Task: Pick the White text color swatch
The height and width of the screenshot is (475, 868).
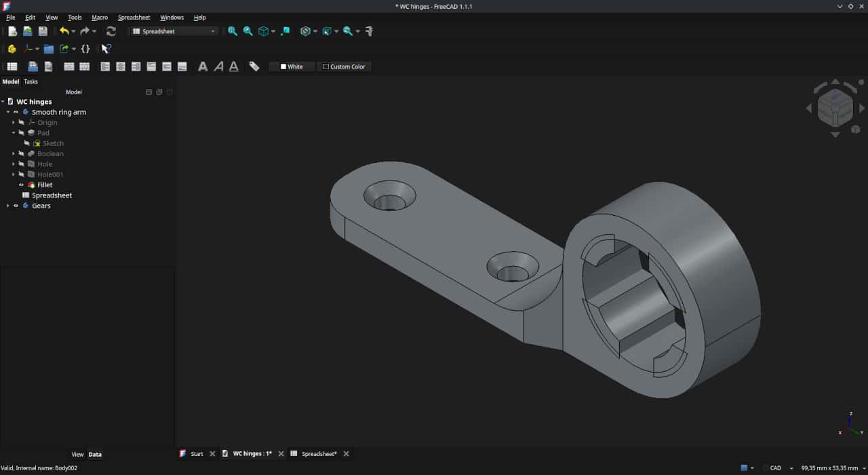Action: [292, 66]
